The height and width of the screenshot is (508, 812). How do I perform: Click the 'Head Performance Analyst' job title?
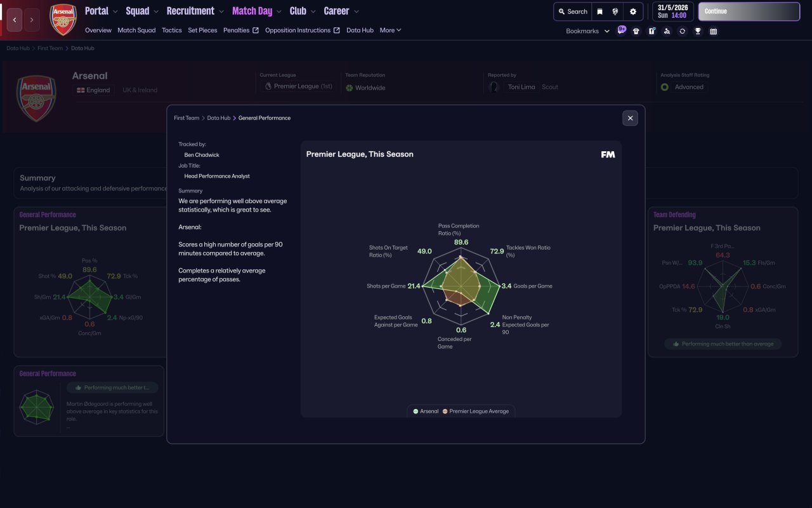point(217,176)
